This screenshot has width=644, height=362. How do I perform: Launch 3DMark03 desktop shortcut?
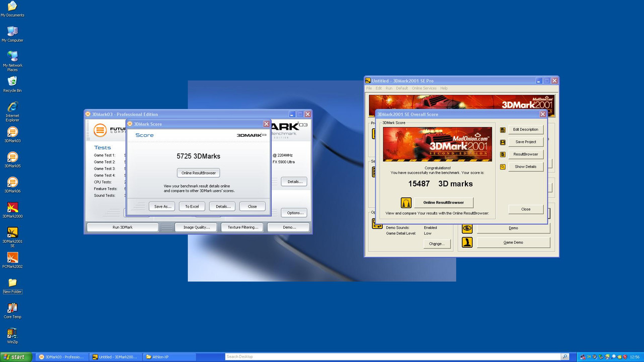click(x=12, y=134)
